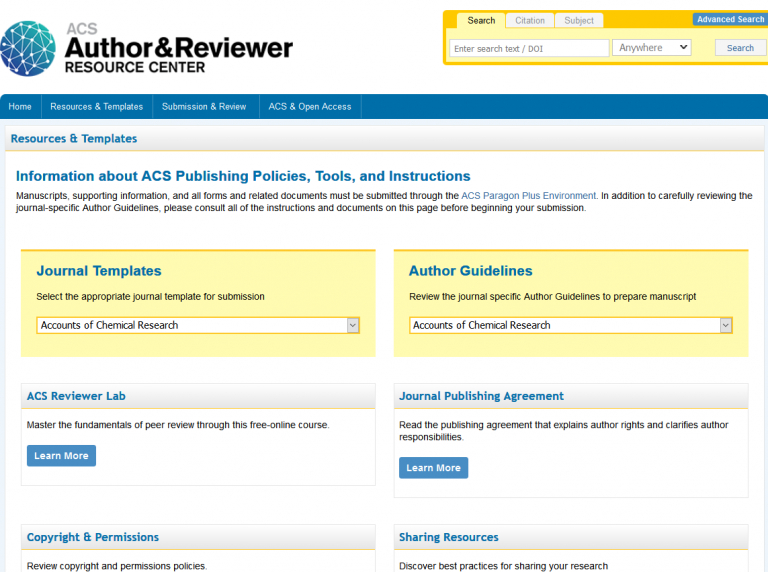The image size is (768, 572).
Task: Click the ACS Reviewer Lab heading
Action: click(76, 396)
